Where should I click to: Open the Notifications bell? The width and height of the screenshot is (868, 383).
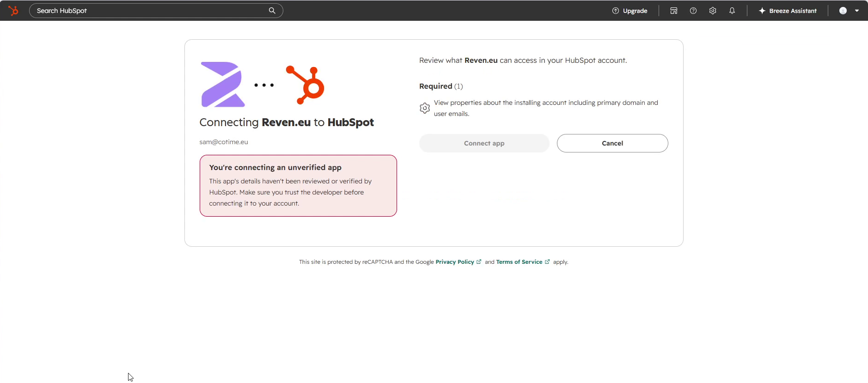(732, 11)
